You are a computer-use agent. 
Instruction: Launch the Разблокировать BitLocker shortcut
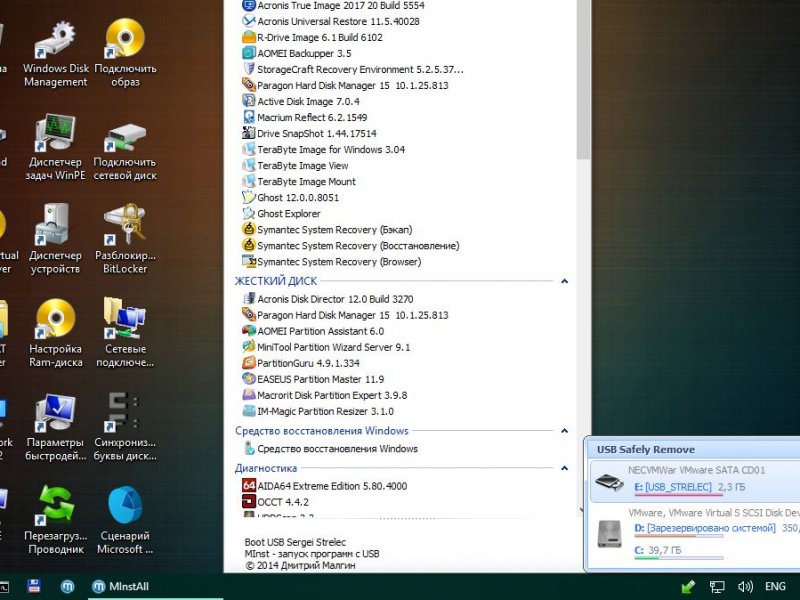pyautogui.click(x=125, y=240)
